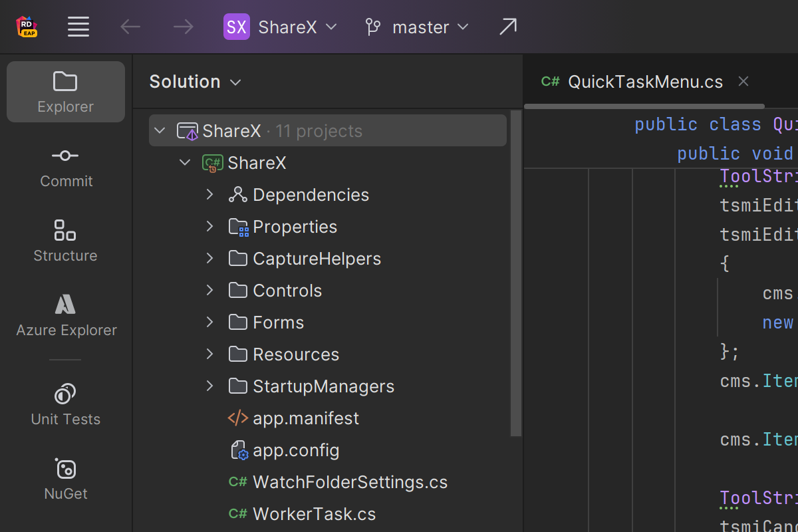Click the WatchFolderSettings.cs C# icon
The width and height of the screenshot is (798, 532).
click(x=237, y=482)
